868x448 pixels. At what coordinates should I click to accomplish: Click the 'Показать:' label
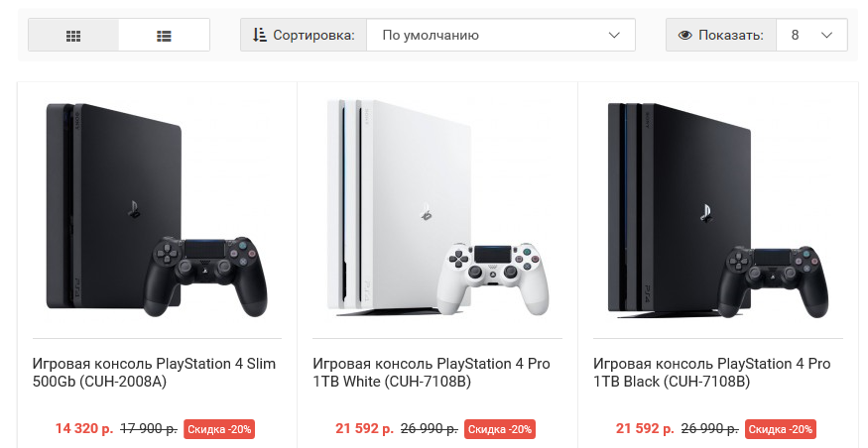(730, 36)
